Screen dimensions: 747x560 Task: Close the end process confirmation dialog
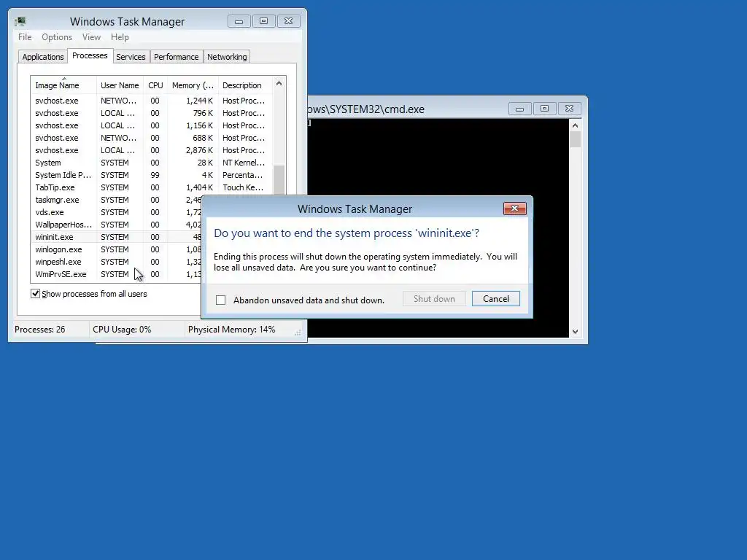[x=514, y=209]
